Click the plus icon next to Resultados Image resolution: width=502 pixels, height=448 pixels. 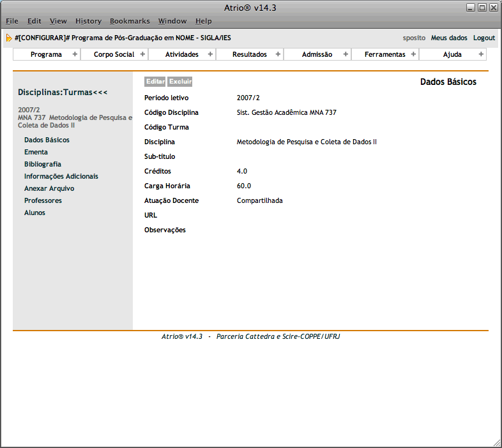click(x=278, y=54)
